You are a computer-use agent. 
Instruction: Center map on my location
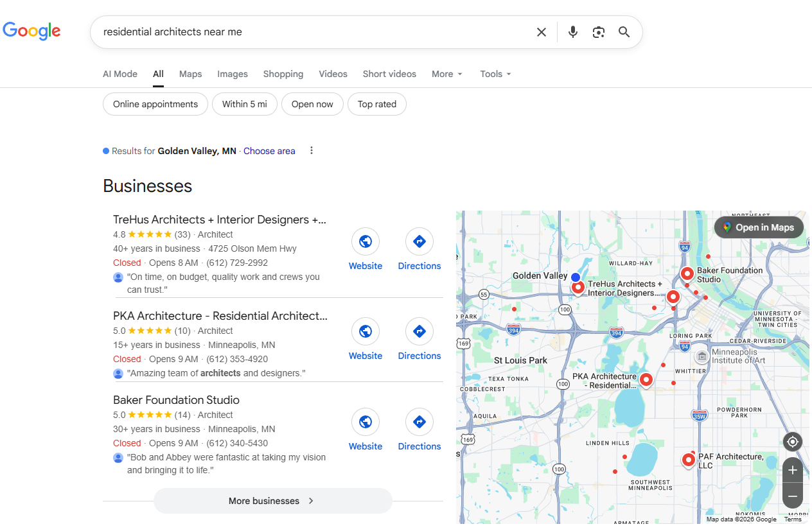coord(792,442)
